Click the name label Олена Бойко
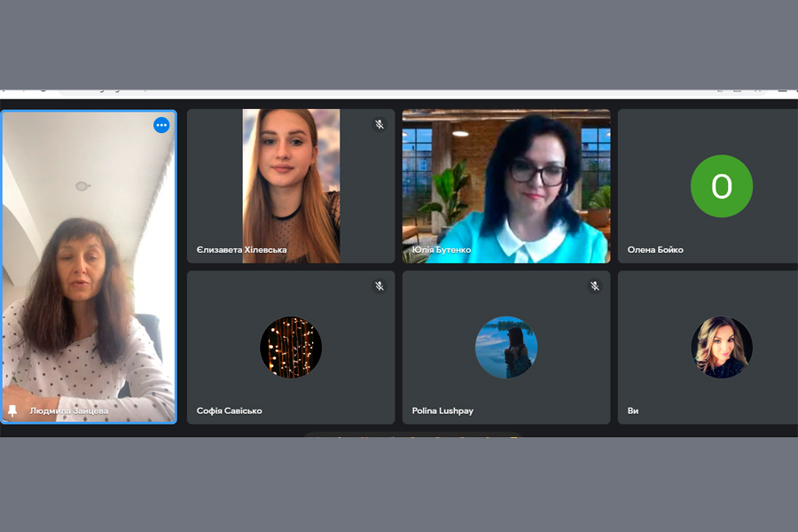This screenshot has width=798, height=532. 655,249
